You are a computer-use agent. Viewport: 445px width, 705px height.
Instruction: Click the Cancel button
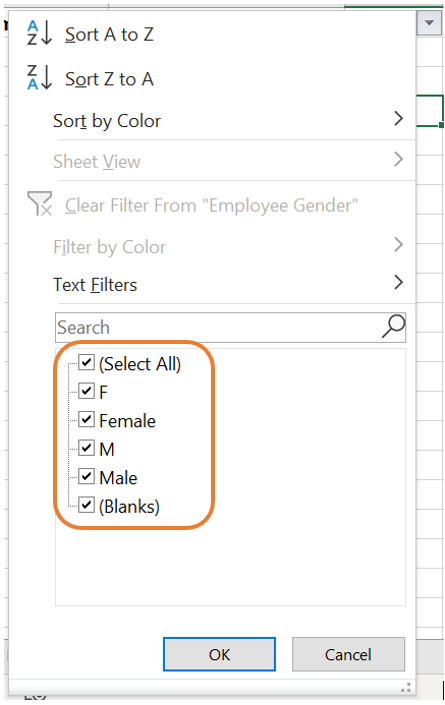[348, 654]
